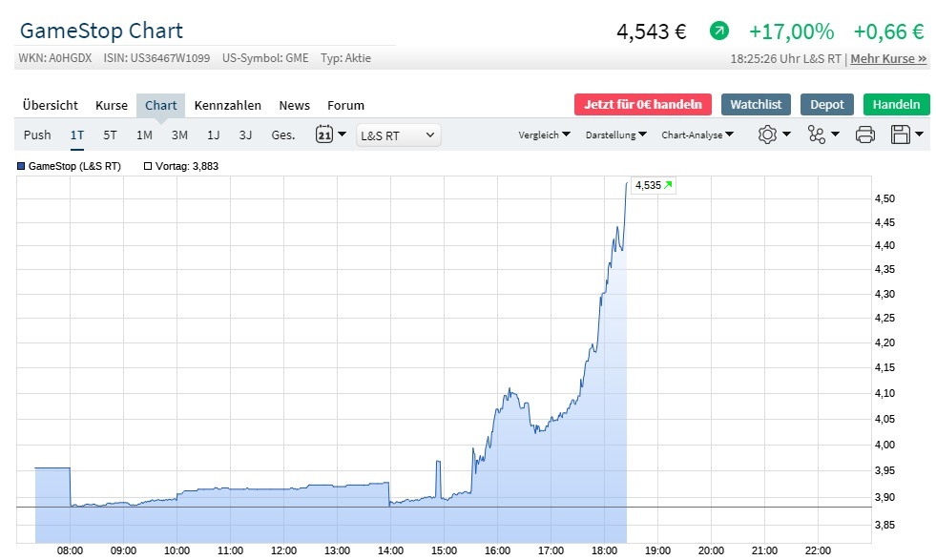Viewport: 936px width, 560px height.
Task: Switch to the Kennzahlen tab
Action: 227,105
